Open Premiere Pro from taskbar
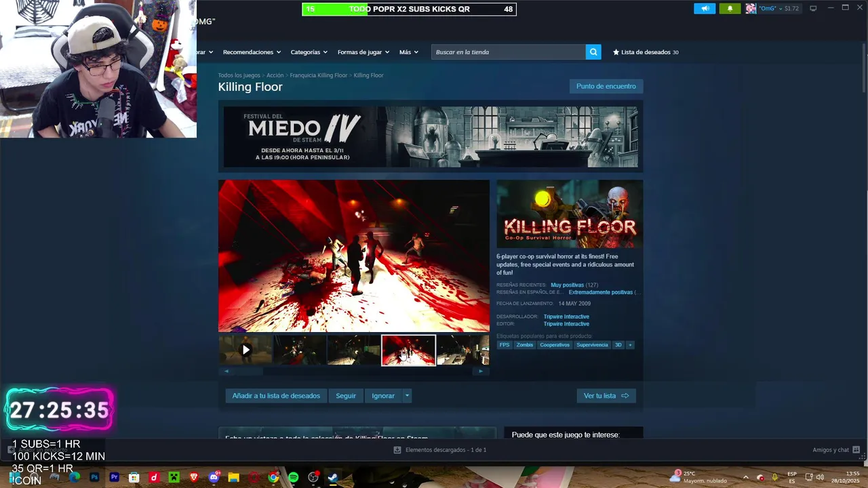Viewport: 868px width, 488px height. (x=114, y=477)
